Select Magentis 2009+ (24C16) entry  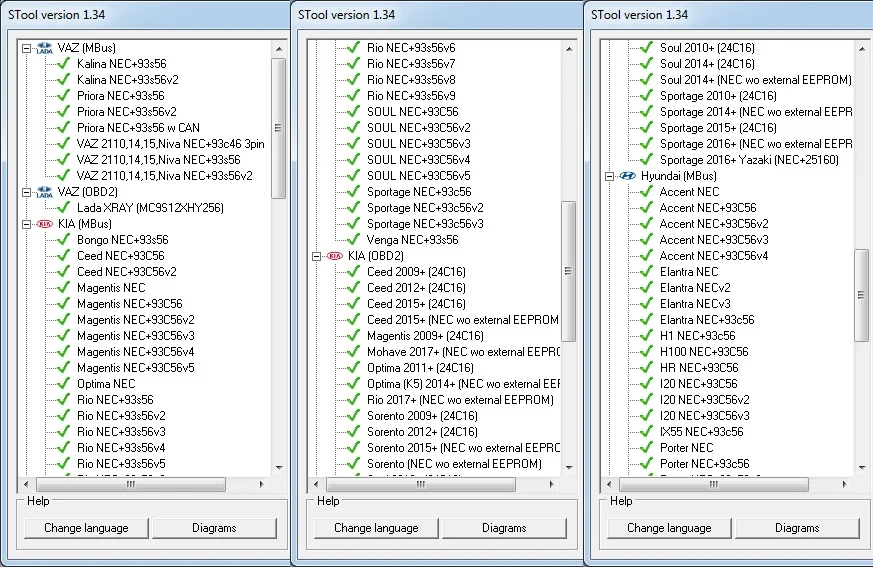tap(425, 336)
